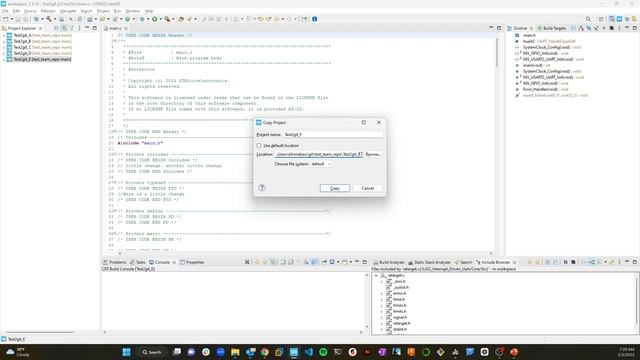Open File Explorer from the taskbar

pos(235,352)
